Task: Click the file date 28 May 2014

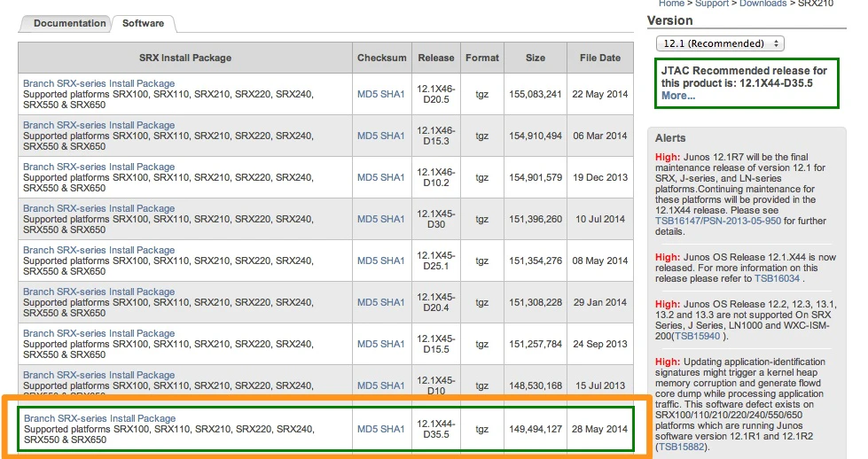Action: (600, 429)
